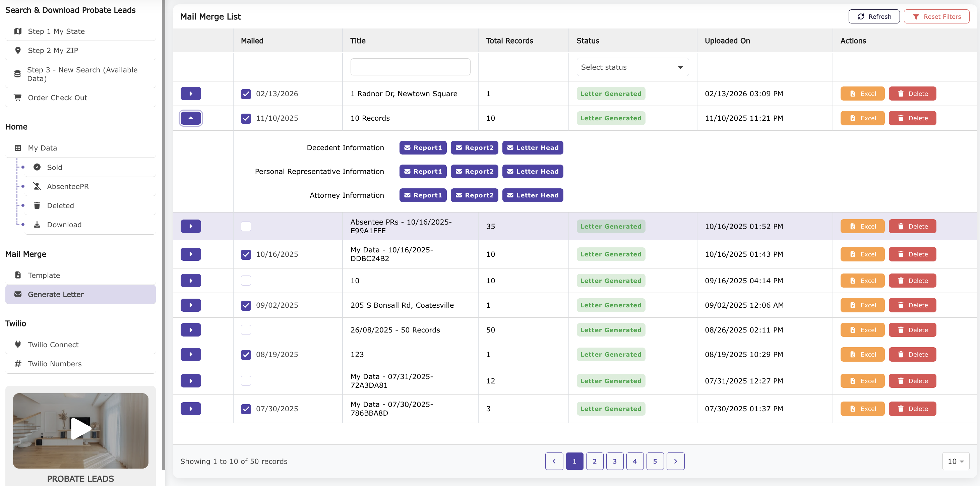
Task: Click the AbsenteePR crossed-person icon
Action: (37, 186)
